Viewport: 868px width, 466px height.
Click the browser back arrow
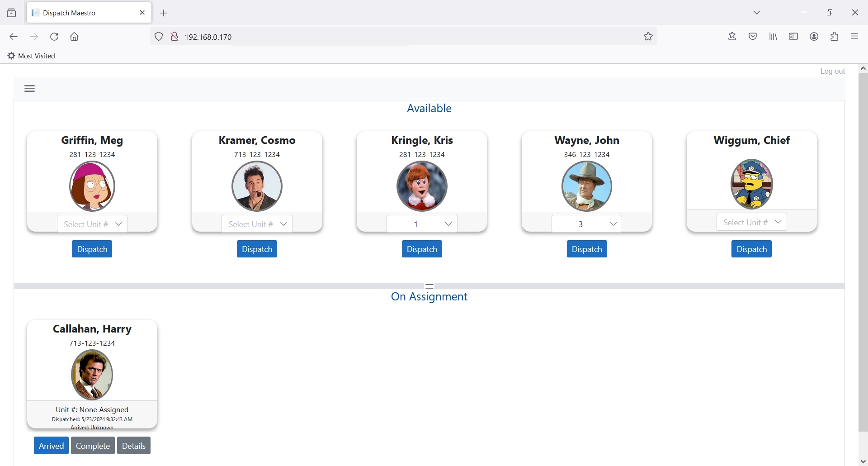coord(13,37)
